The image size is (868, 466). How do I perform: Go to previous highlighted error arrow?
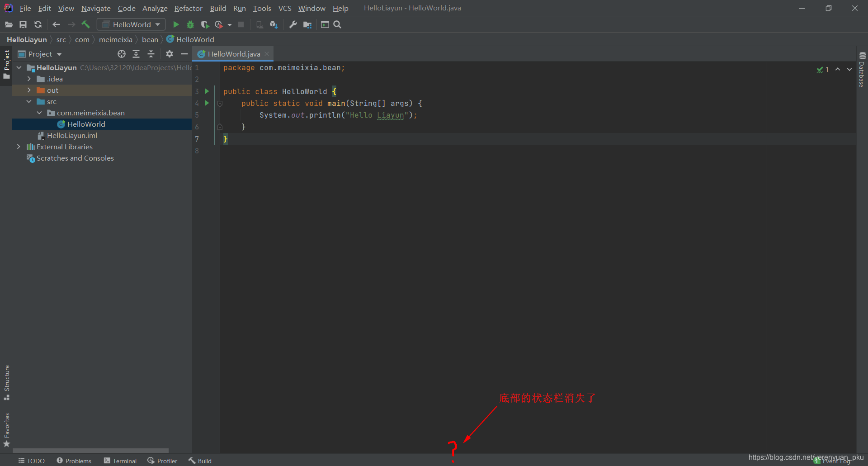(838, 69)
